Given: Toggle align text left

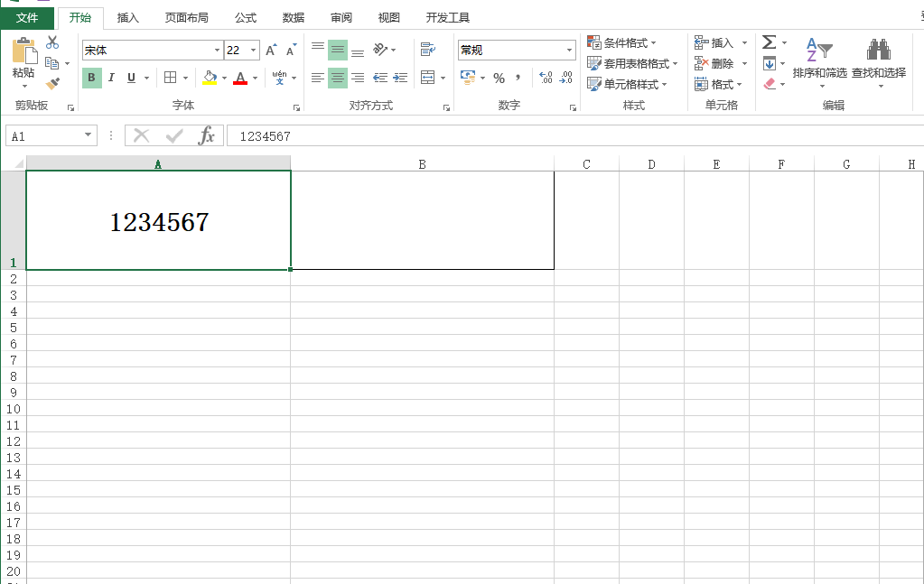Looking at the screenshot, I should (x=318, y=77).
